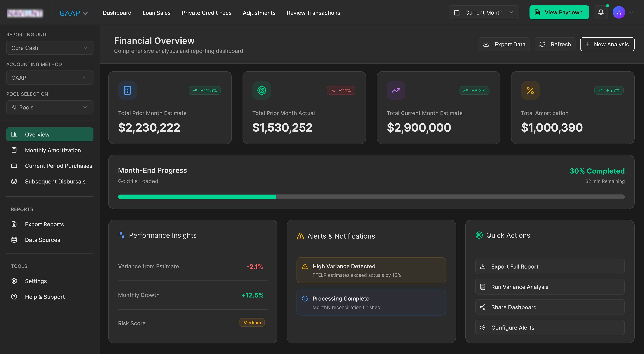This screenshot has width=644, height=354.
Task: Open the Pool Selection All Pools dropdown
Action: pos(50,107)
